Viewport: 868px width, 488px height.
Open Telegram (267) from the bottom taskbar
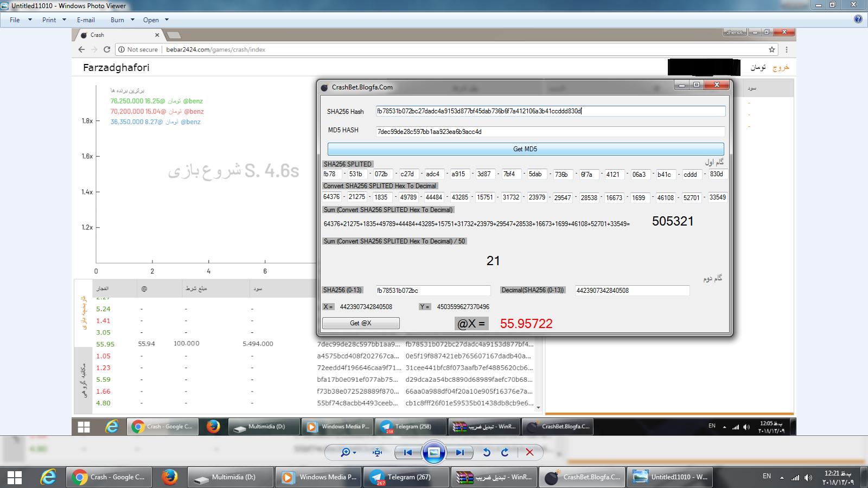407,477
